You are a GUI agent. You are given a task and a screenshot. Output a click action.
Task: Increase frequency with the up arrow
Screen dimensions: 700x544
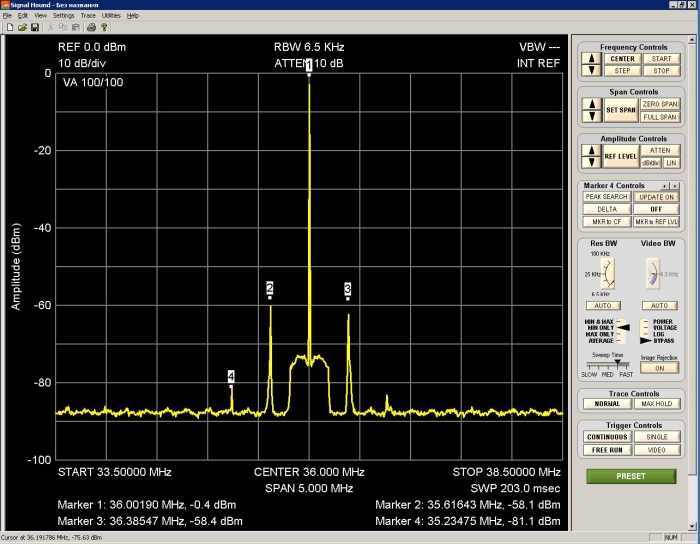point(592,58)
